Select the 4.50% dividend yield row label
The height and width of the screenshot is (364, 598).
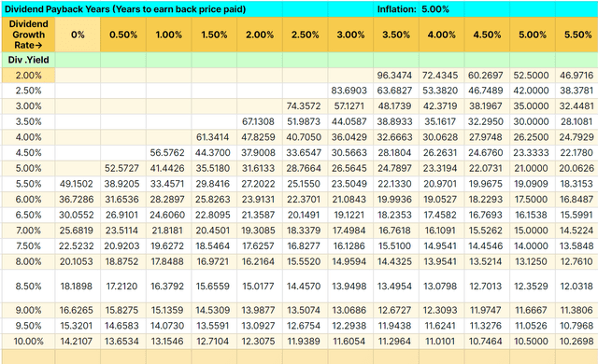tap(29, 153)
